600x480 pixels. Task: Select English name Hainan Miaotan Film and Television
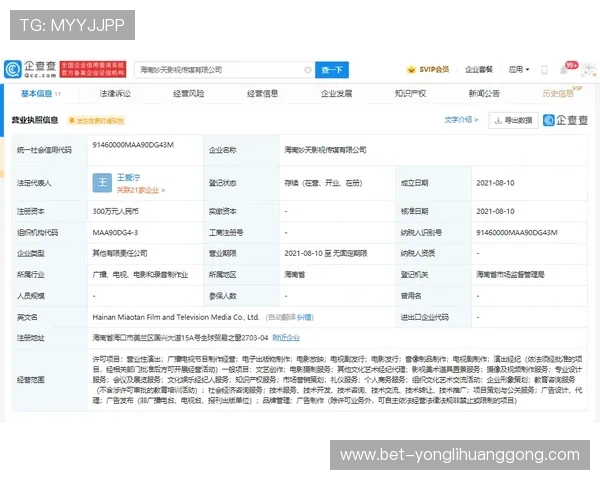176,317
